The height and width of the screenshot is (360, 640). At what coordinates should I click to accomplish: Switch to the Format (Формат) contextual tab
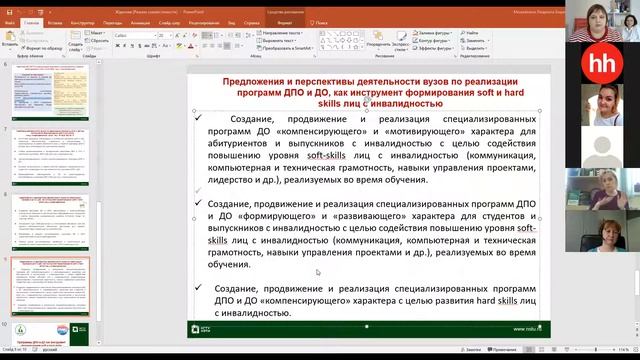point(285,23)
